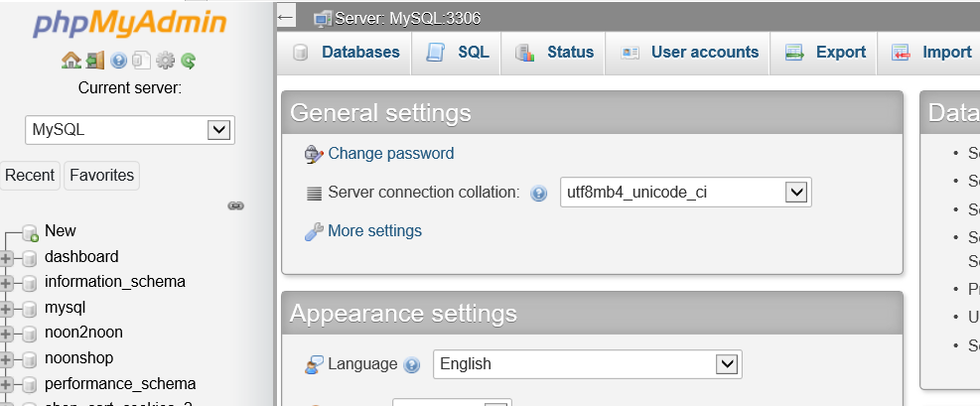Open the Import tab
980x406 pixels.
(930, 53)
